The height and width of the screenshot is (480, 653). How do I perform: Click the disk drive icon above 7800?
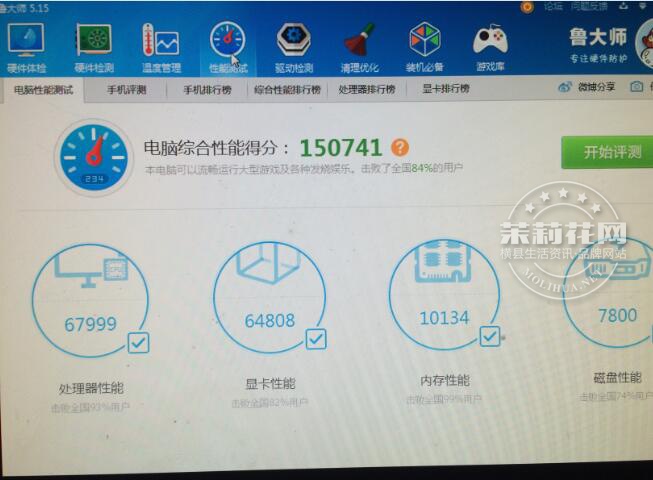[x=618, y=266]
